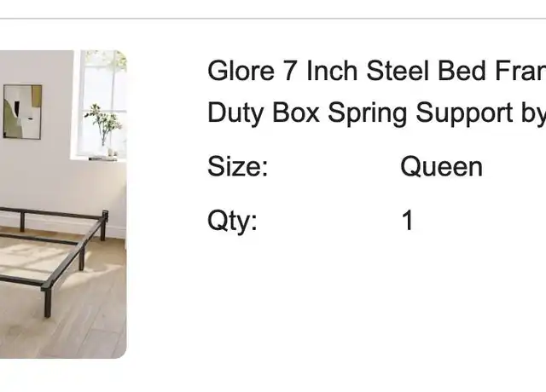This screenshot has width=546, height=392.
Task: Click the Duty Box Spring Support text line
Action: 376,113
